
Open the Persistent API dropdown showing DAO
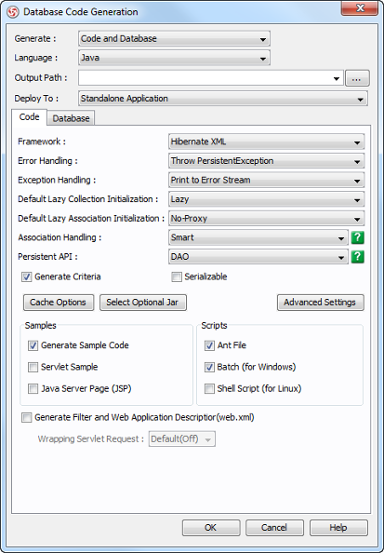click(x=258, y=257)
